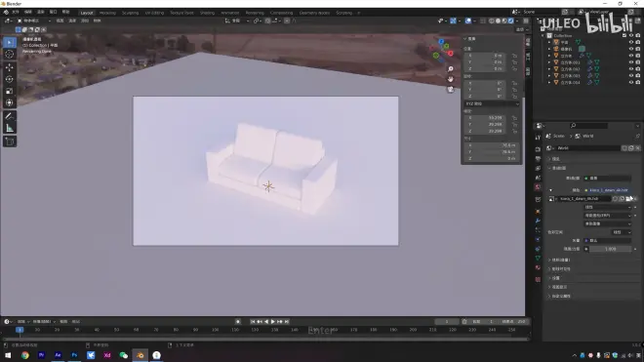The height and width of the screenshot is (362, 644).
Task: Open the View Layer properties tab
Action: (x=538, y=168)
